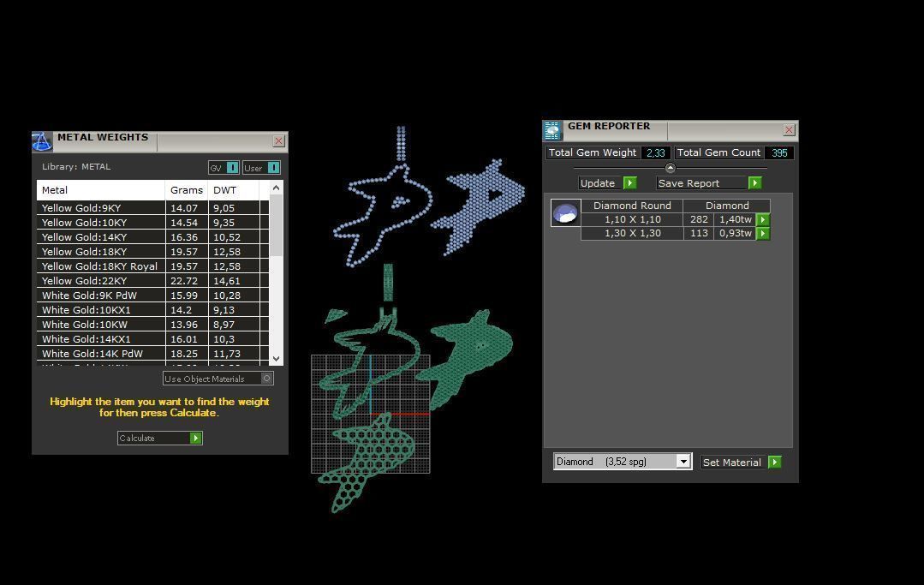Select White Gold:9K PdW row
Screen dimensions: 924x585
coord(152,295)
